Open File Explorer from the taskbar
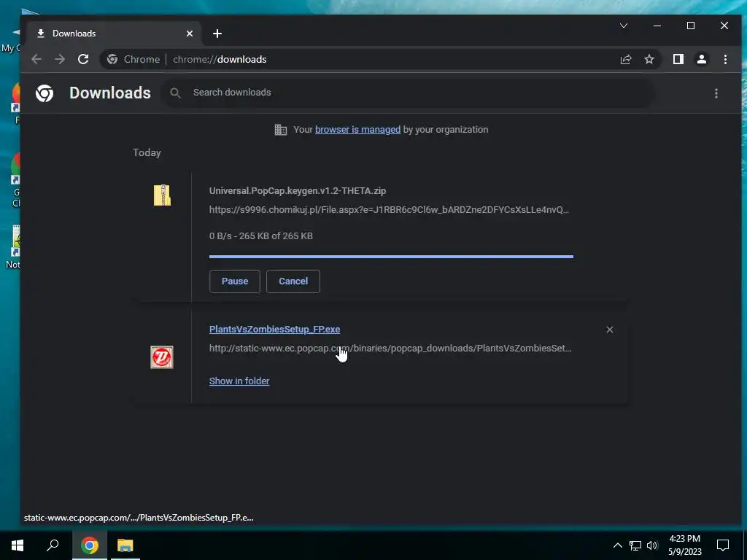 pos(125,545)
